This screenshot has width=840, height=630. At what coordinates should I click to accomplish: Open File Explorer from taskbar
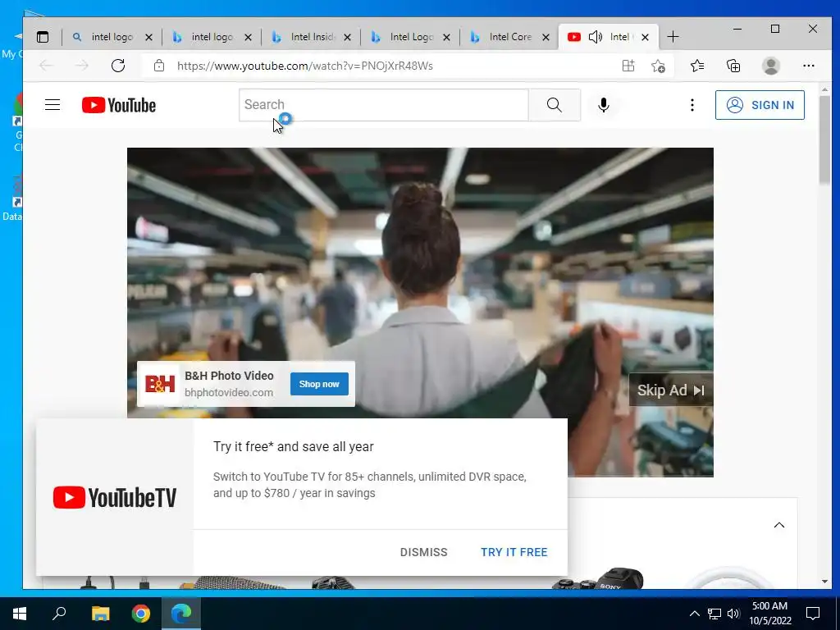[x=100, y=614]
